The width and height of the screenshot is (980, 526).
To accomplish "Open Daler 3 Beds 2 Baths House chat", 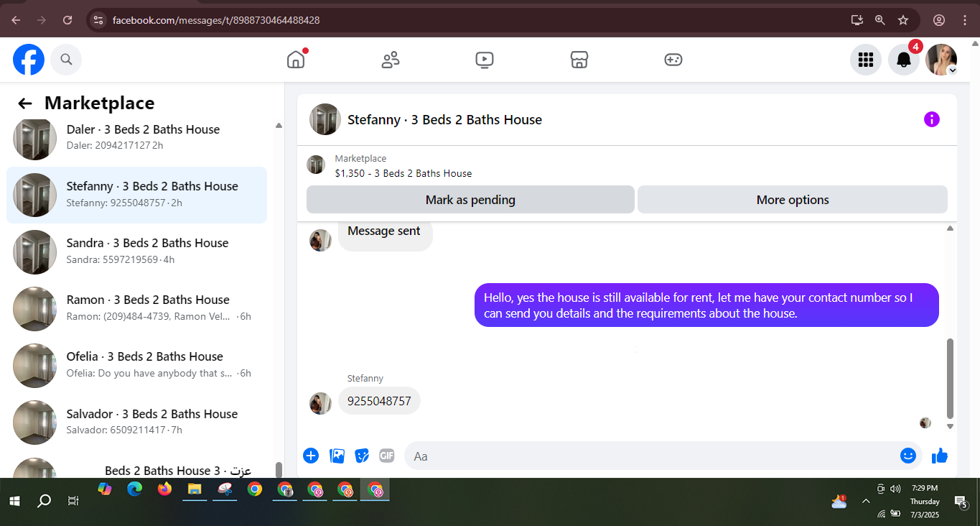I will click(136, 137).
